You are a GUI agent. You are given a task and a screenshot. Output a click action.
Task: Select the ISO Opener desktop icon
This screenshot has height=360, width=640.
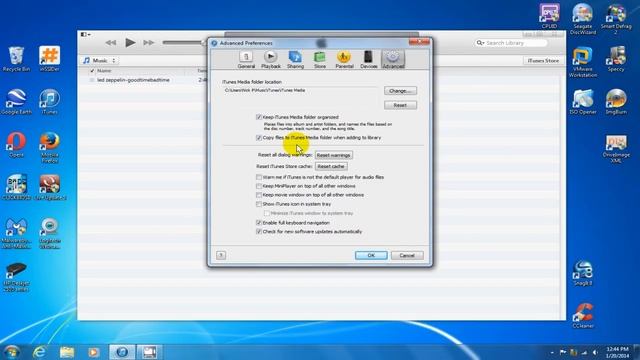(583, 102)
